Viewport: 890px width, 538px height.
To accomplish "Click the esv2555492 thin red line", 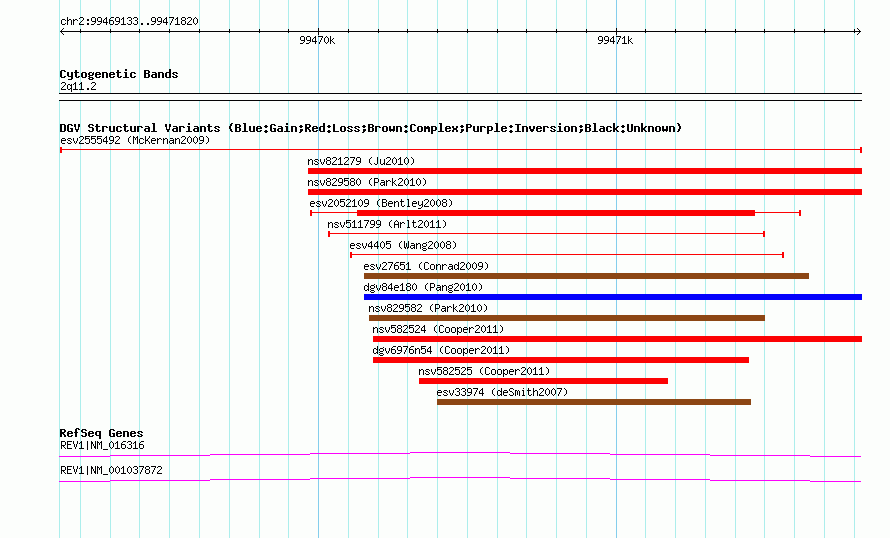I will click(461, 150).
